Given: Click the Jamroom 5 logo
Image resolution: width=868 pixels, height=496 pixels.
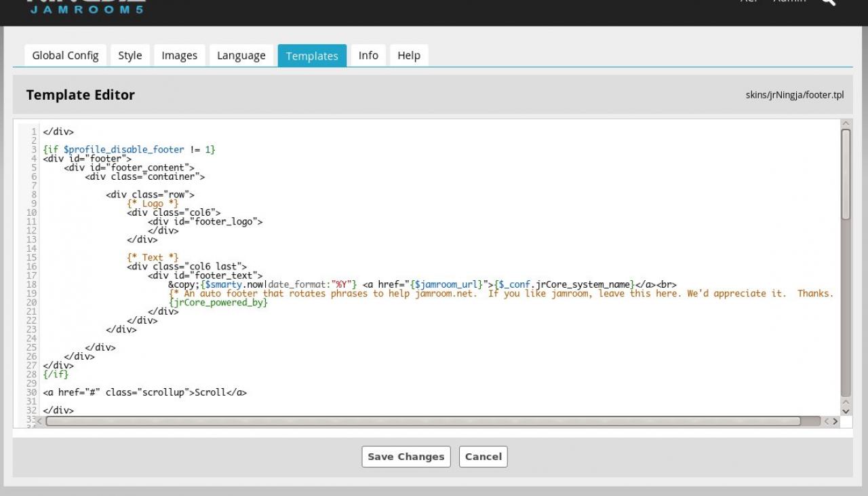Looking at the screenshot, I should [x=86, y=7].
